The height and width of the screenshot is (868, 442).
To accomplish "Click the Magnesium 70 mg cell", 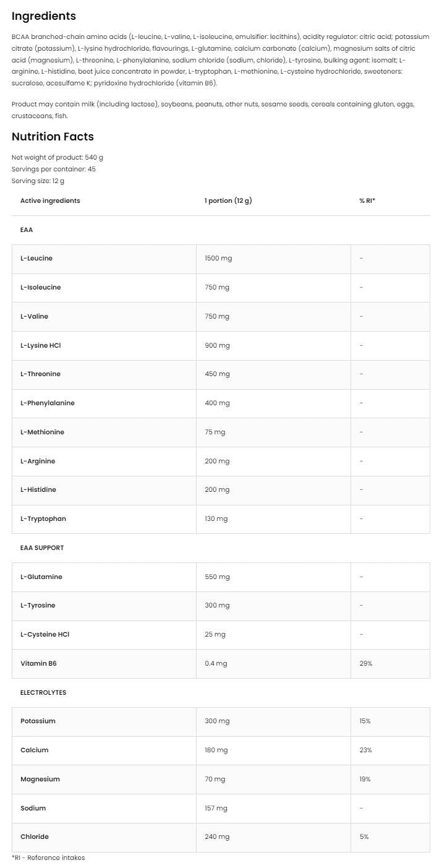I will (215, 779).
